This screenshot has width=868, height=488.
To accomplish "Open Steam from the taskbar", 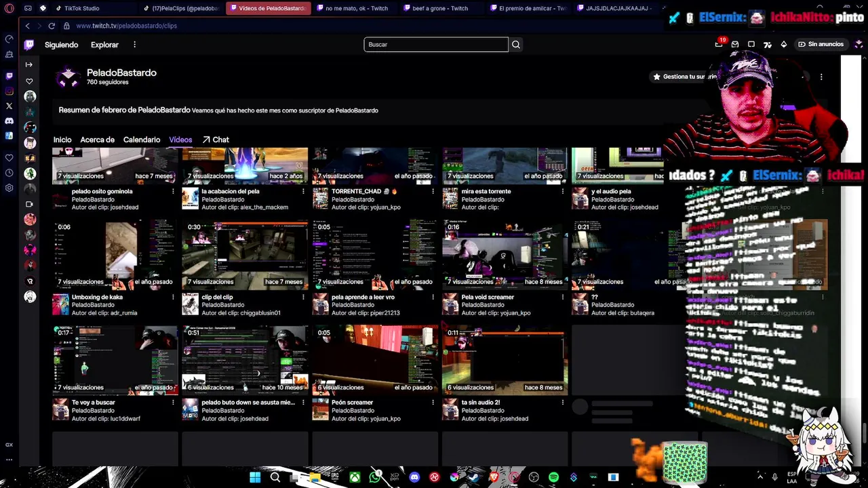I will pyautogui.click(x=474, y=477).
